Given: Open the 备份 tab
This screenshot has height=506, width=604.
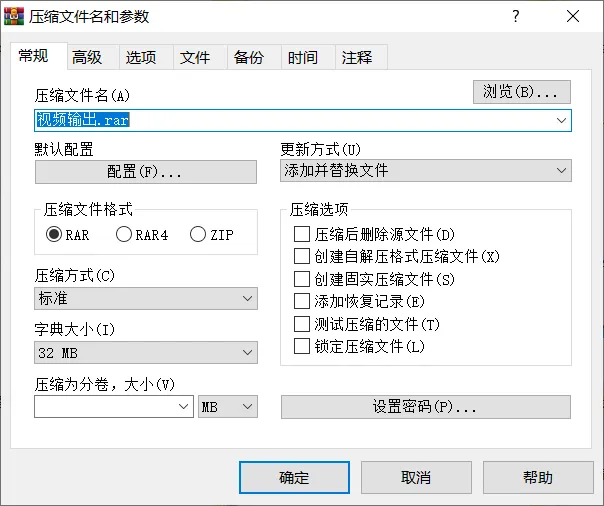Looking at the screenshot, I should point(249,58).
